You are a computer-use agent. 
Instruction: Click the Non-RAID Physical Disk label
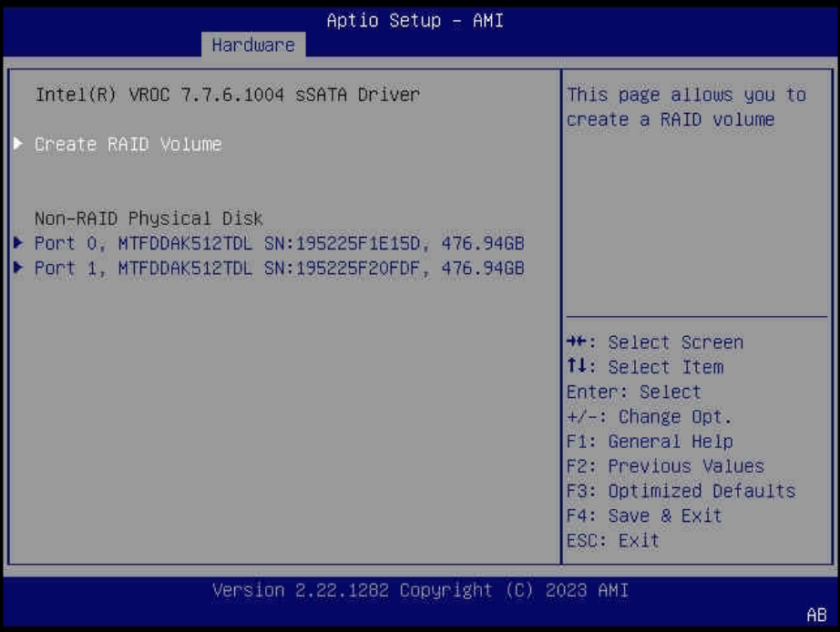[x=149, y=219]
